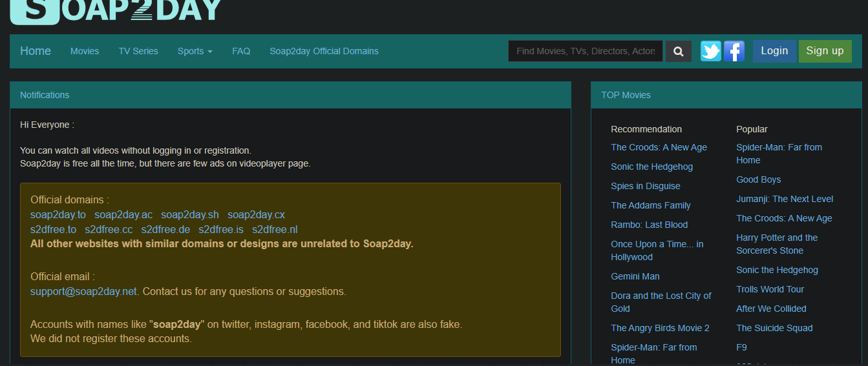Open Once Upon a Time... in Hollywood
This screenshot has width=868, height=366.
tap(657, 250)
